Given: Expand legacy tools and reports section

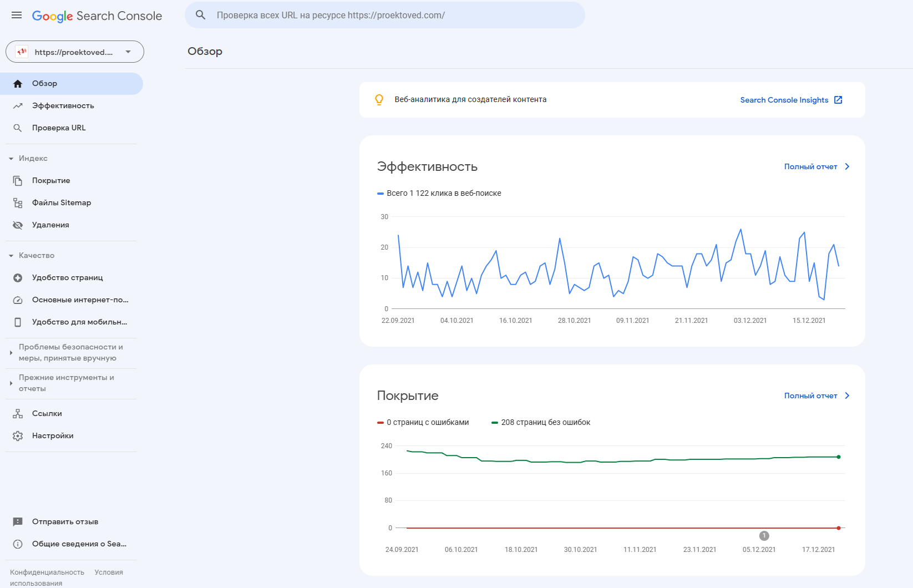Looking at the screenshot, I should [11, 383].
